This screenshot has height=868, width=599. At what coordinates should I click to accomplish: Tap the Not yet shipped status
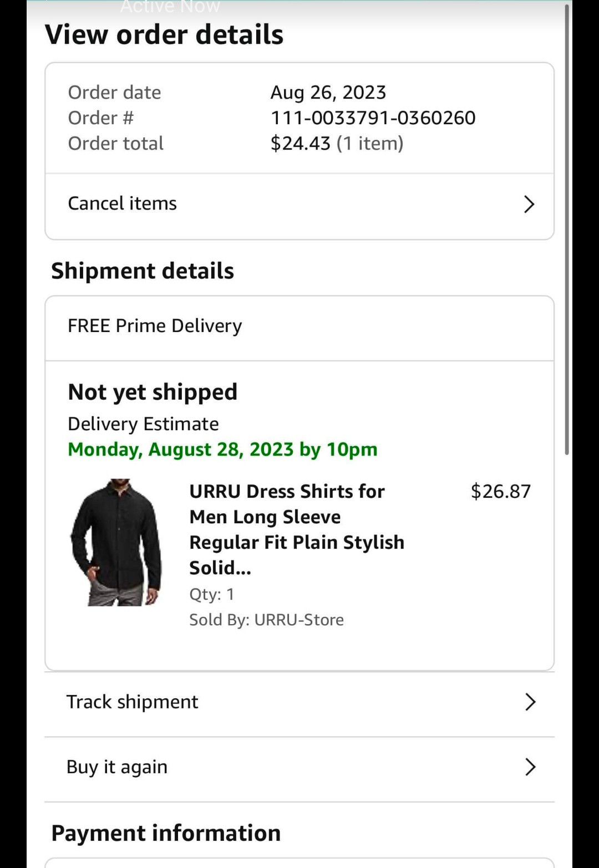tap(153, 392)
